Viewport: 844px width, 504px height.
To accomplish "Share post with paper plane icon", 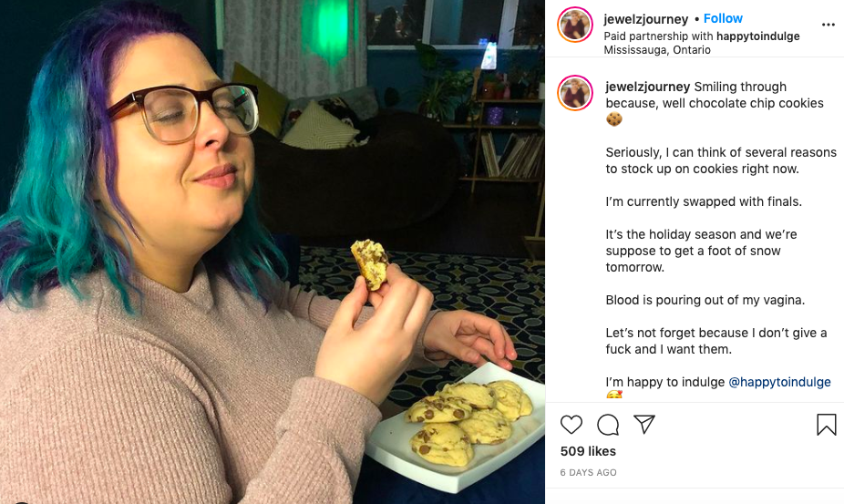I will click(643, 425).
